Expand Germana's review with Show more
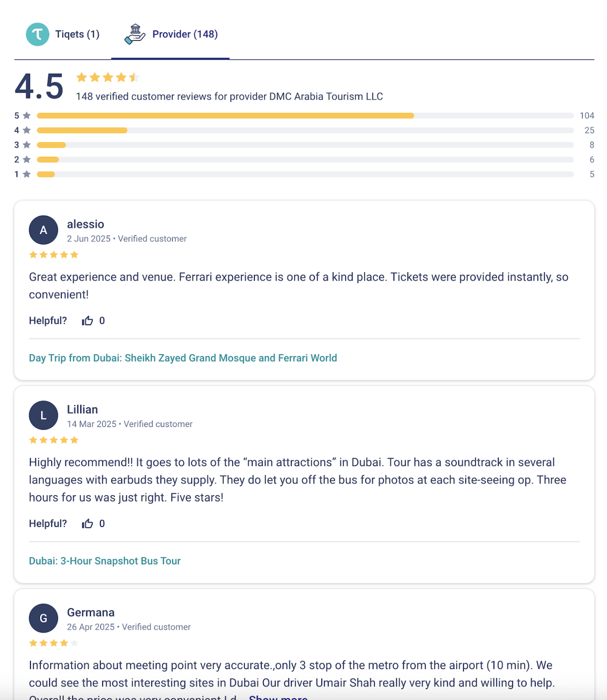Viewport: 607px width, 700px height. [x=278, y=697]
